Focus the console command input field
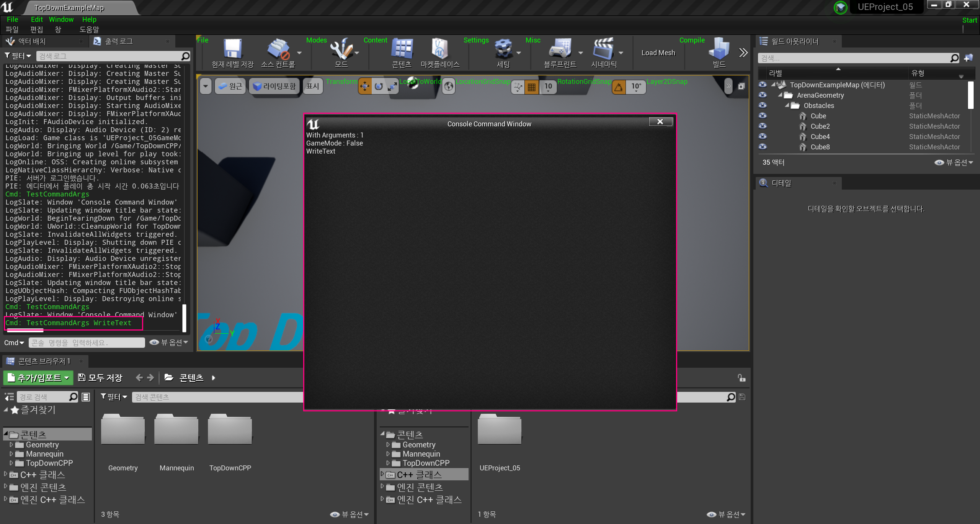The width and height of the screenshot is (980, 524). [x=87, y=343]
